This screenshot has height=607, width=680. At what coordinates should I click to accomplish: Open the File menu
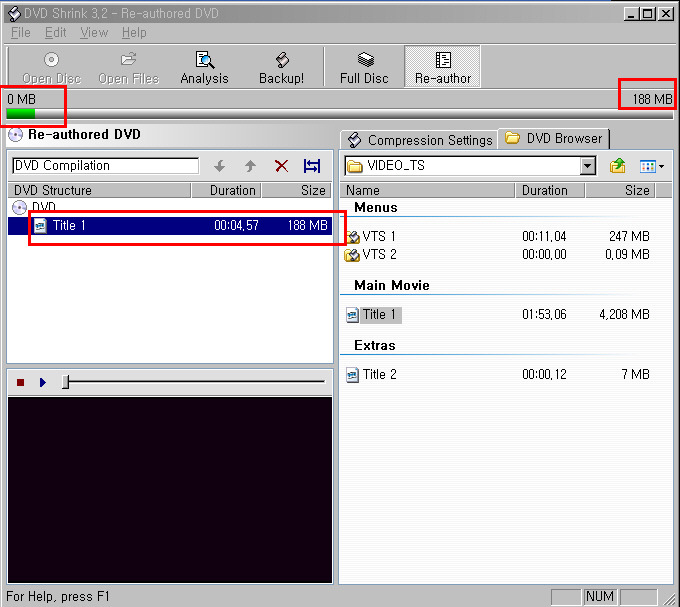(20, 33)
